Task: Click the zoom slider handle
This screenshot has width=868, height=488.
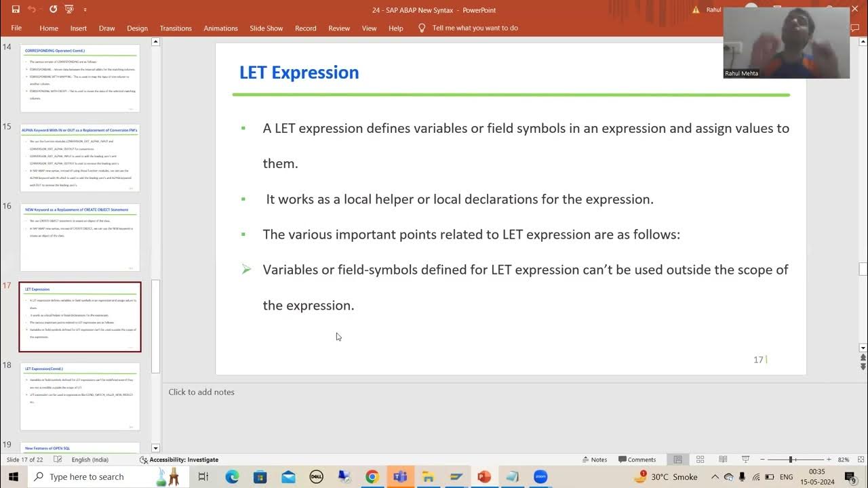Action: (791, 460)
